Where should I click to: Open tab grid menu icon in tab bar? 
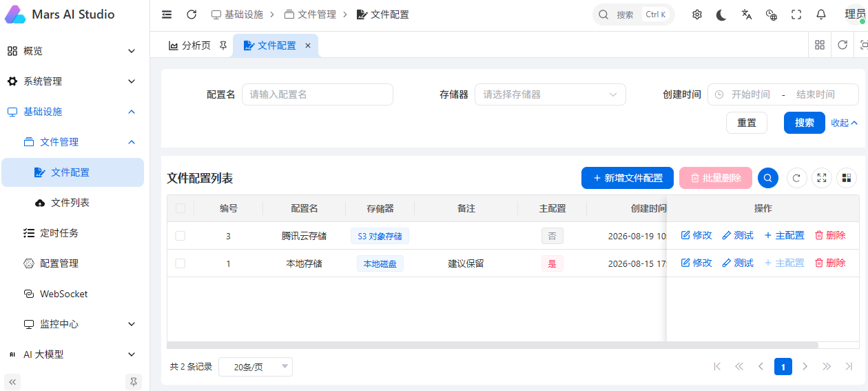[820, 45]
